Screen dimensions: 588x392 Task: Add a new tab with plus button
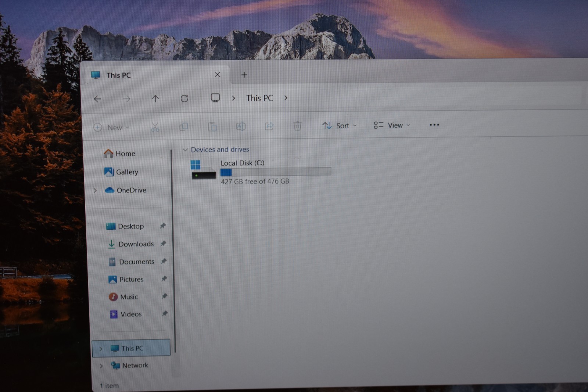(244, 75)
